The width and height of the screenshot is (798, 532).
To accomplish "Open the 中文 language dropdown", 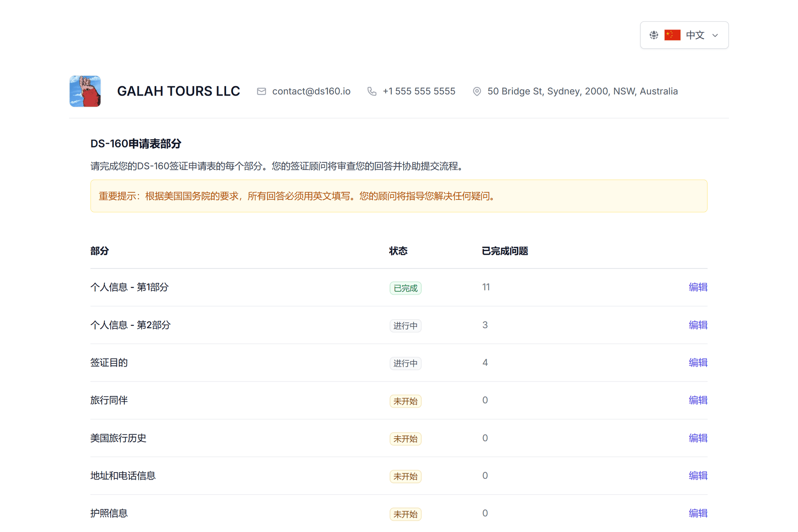I will tap(695, 35).
